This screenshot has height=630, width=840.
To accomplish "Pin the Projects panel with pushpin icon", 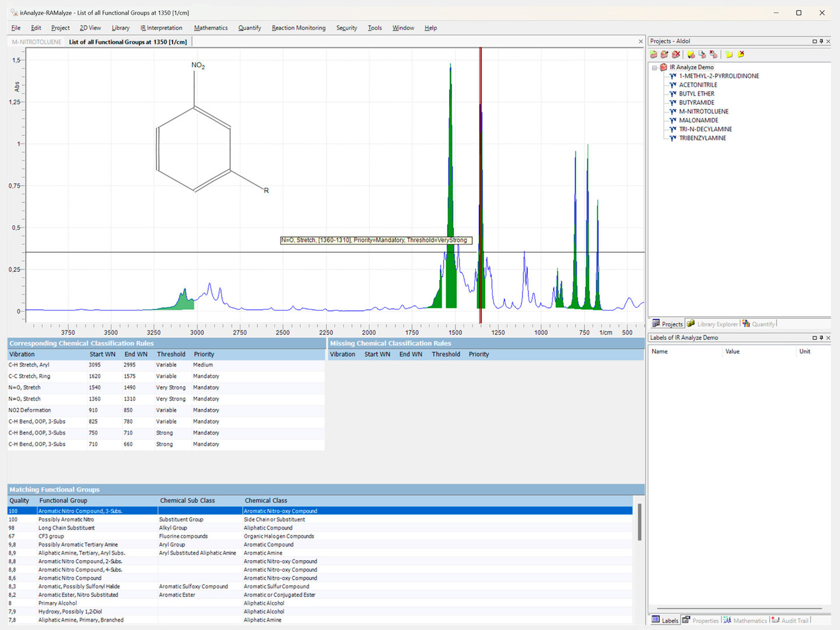I will click(821, 41).
